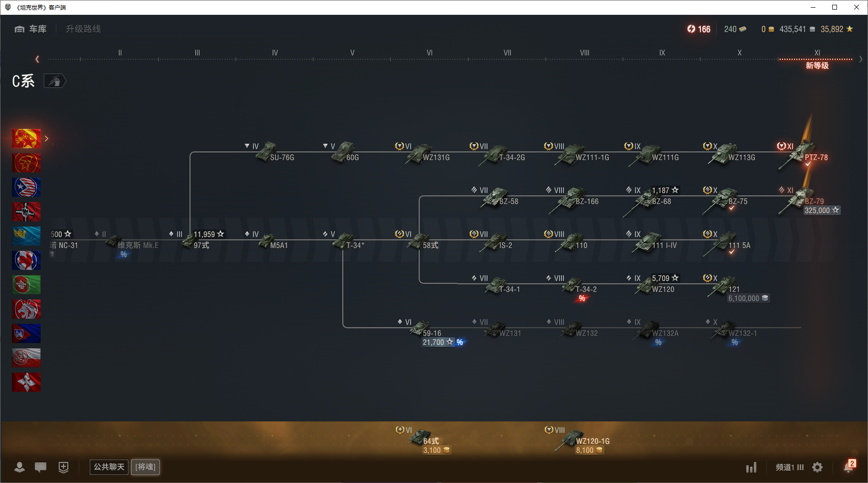
Task: Select the premium WZ120-1G tank
Action: 578,440
